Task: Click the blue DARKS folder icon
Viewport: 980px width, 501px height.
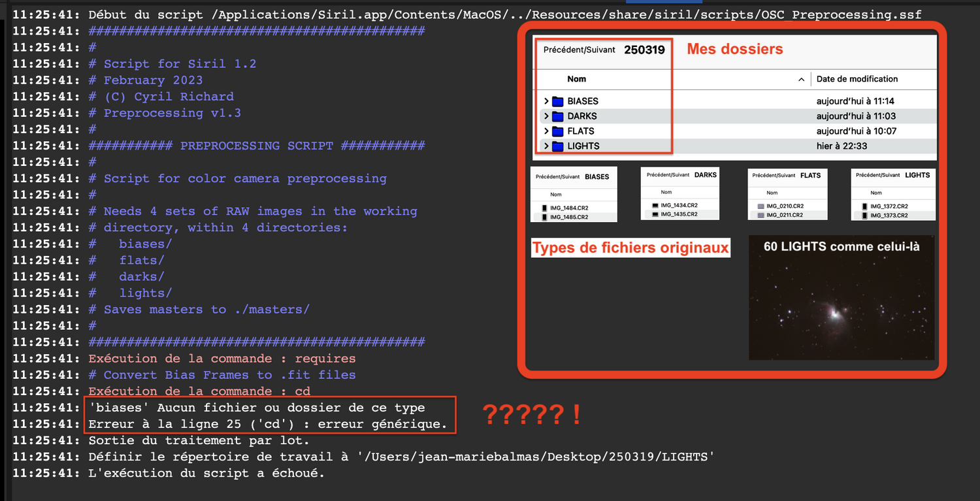Action: tap(557, 116)
